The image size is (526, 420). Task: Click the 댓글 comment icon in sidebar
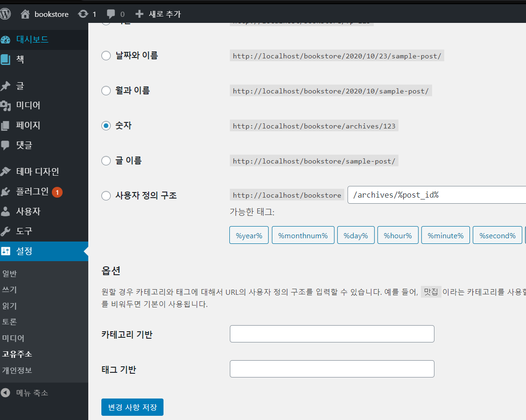[x=5, y=145]
